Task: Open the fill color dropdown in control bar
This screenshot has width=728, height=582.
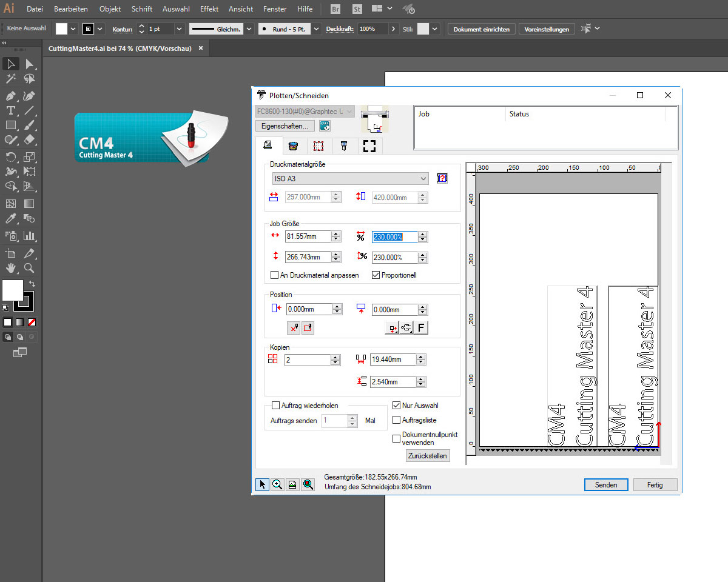Action: [x=73, y=28]
